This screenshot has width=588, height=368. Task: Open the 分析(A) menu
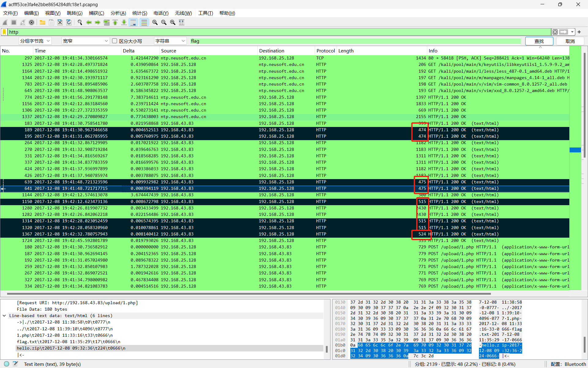pos(118,13)
